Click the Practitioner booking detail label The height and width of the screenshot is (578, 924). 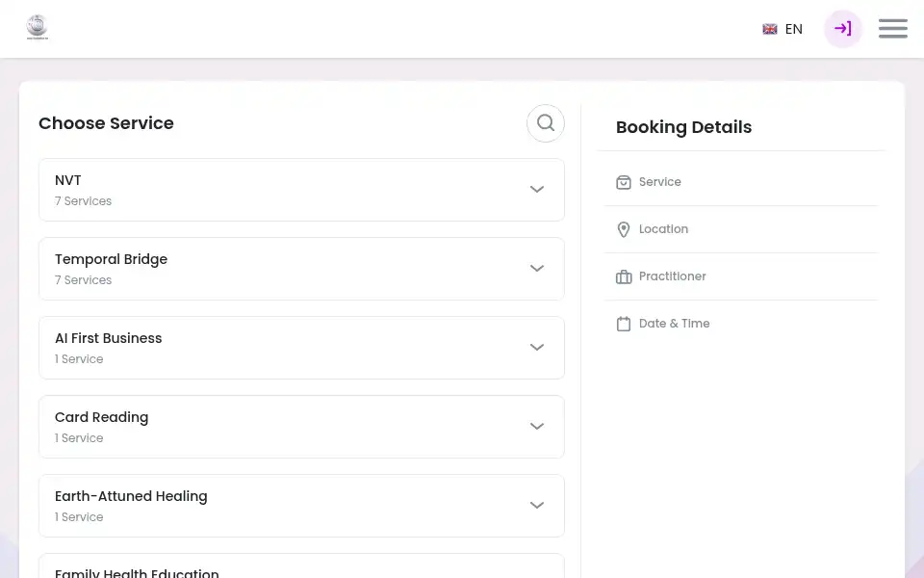673,276
